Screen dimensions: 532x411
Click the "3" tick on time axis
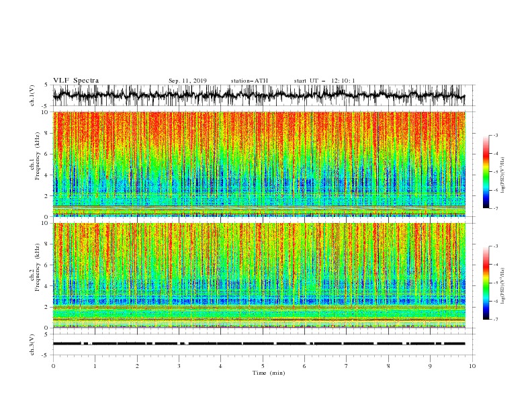[179, 366]
